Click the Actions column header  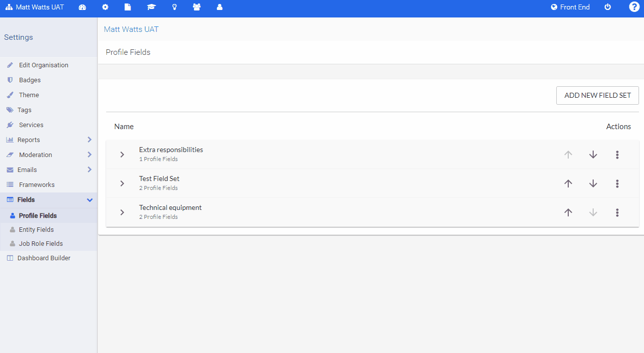pos(619,127)
